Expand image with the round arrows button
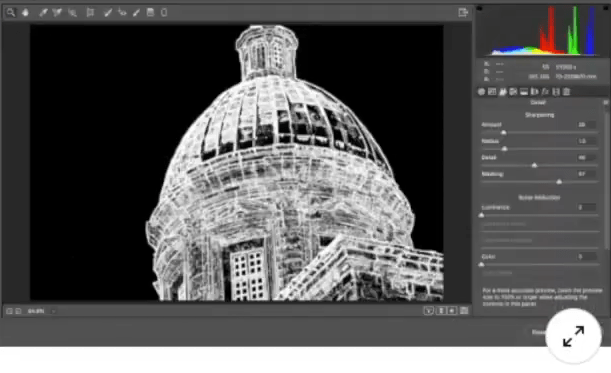 click(x=574, y=336)
